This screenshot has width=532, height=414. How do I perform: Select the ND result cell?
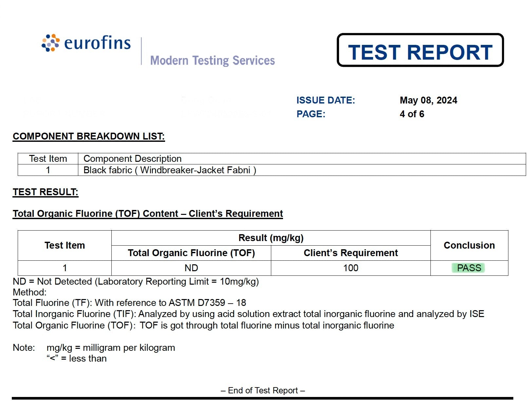191,268
